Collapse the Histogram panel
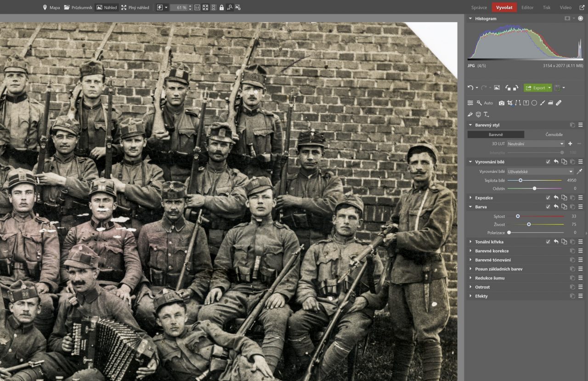 pos(470,18)
